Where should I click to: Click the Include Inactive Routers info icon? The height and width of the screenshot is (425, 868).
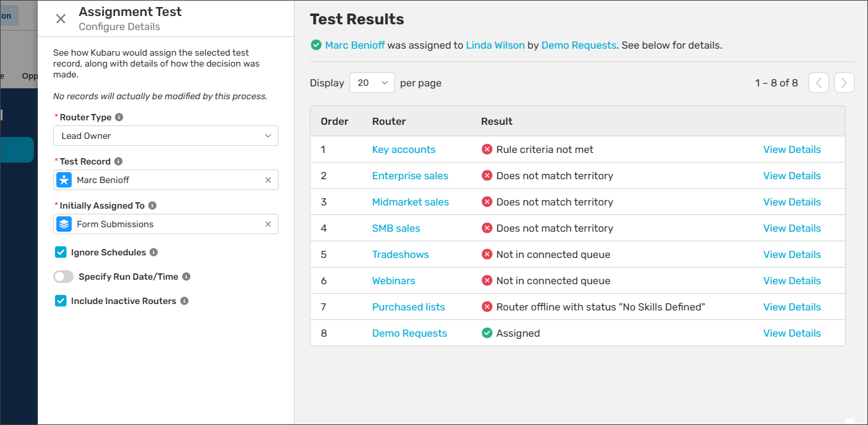[184, 301]
